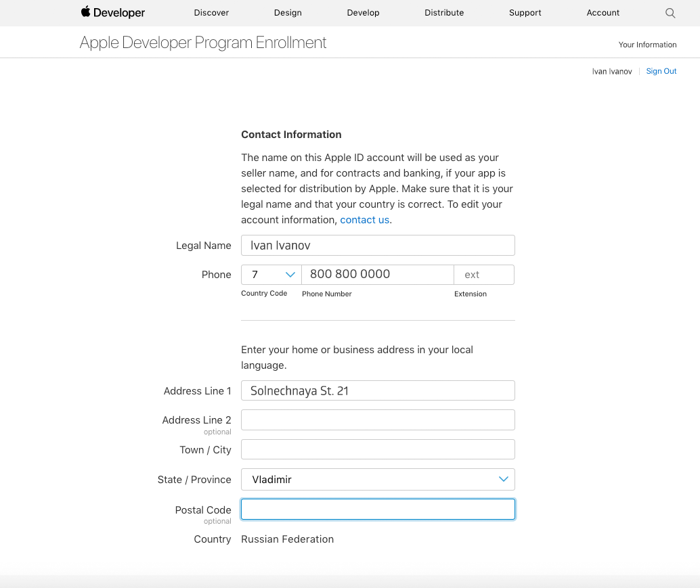Click the State / Province chevron arrow

tap(503, 480)
